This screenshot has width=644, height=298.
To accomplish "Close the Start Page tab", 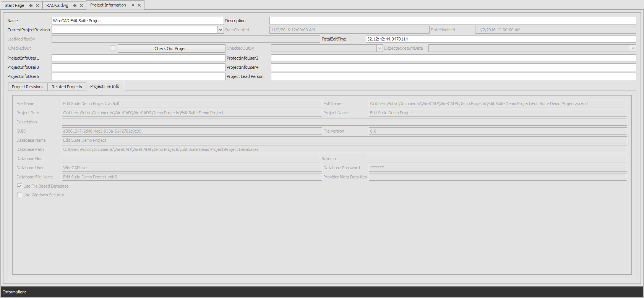I will tap(37, 5).
